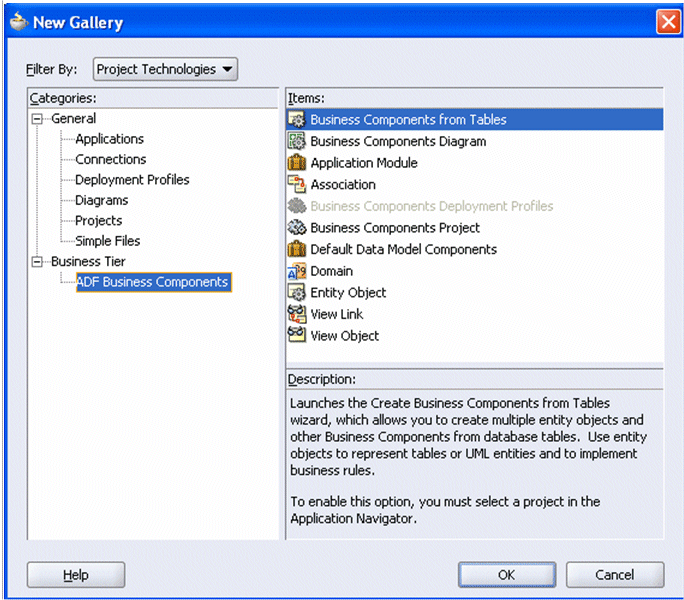Click the Application Module suitcase icon
684x600 pixels.
pyautogui.click(x=297, y=162)
